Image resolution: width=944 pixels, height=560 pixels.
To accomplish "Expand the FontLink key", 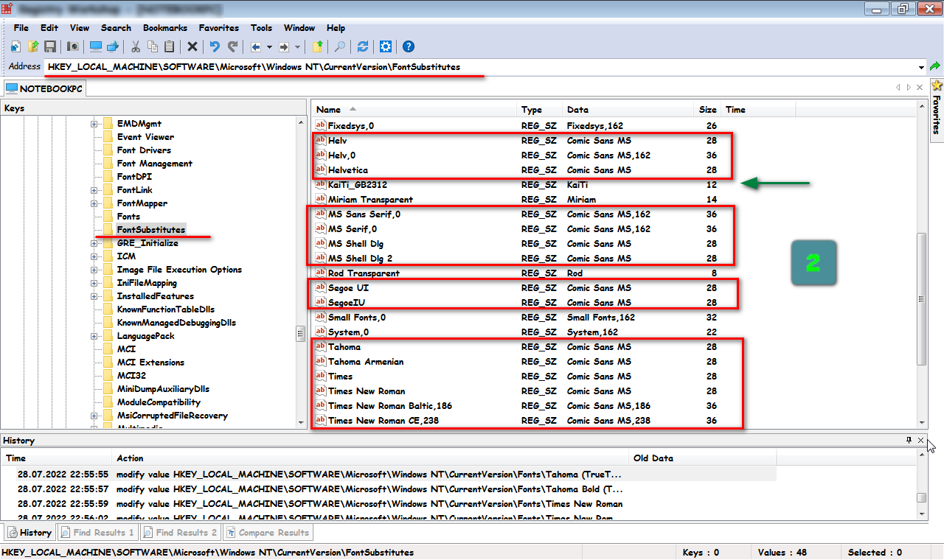I will point(94,190).
